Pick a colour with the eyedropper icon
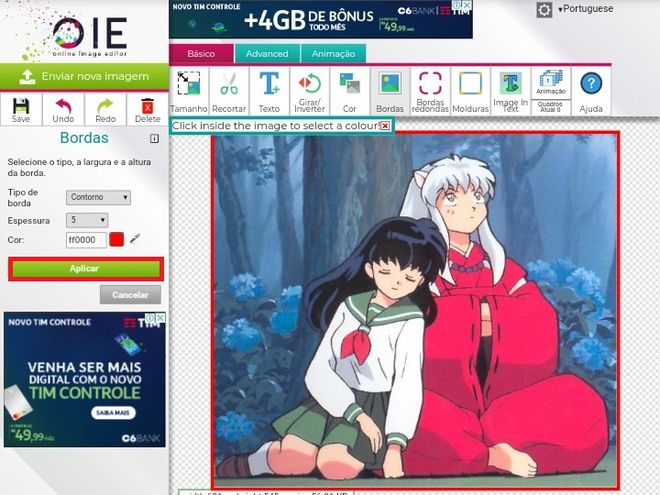The width and height of the screenshot is (660, 495). tap(135, 239)
